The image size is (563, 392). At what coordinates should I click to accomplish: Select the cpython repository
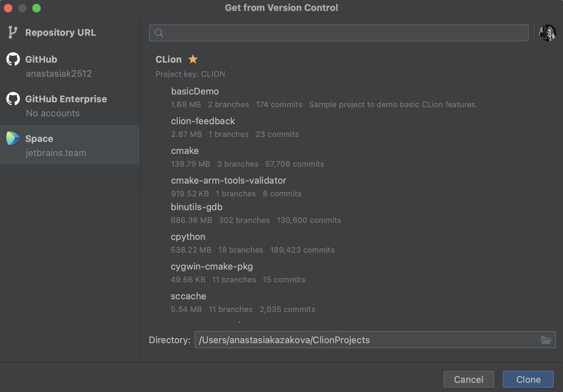click(x=188, y=237)
